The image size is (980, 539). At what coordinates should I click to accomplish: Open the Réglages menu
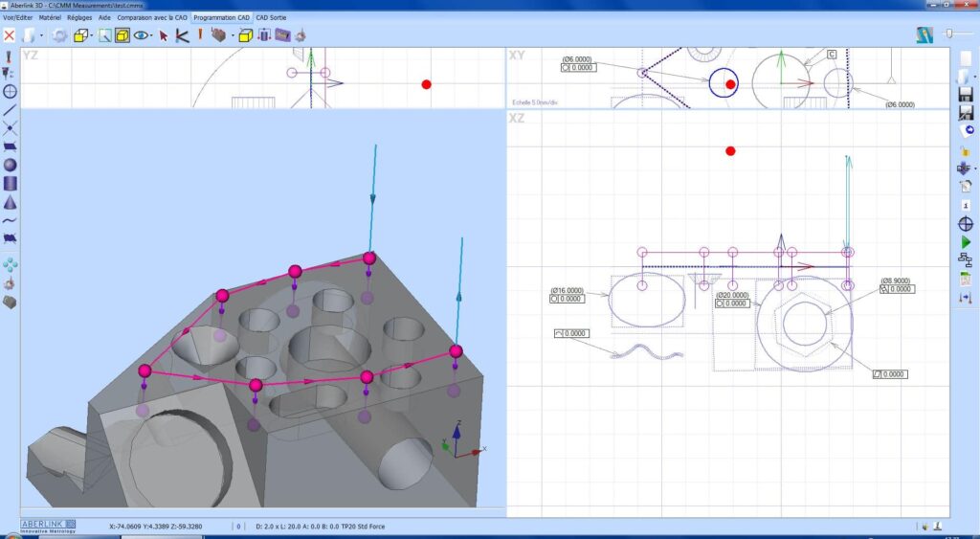point(79,17)
